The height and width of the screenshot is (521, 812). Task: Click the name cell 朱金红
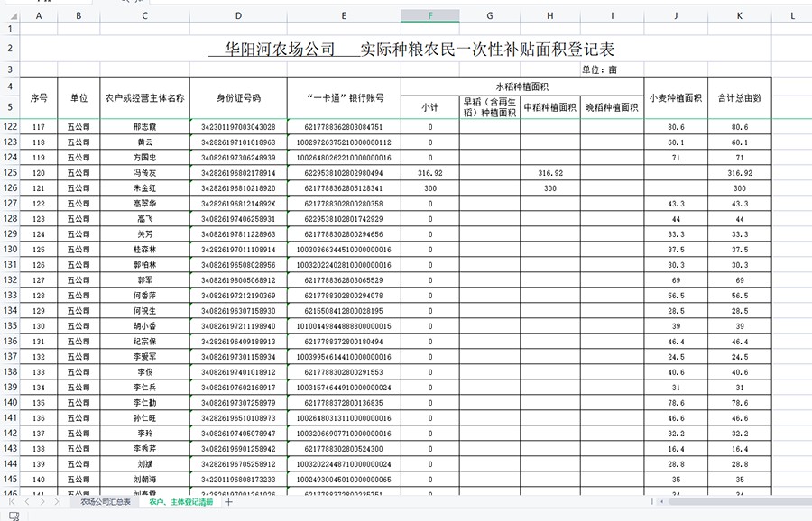click(144, 188)
